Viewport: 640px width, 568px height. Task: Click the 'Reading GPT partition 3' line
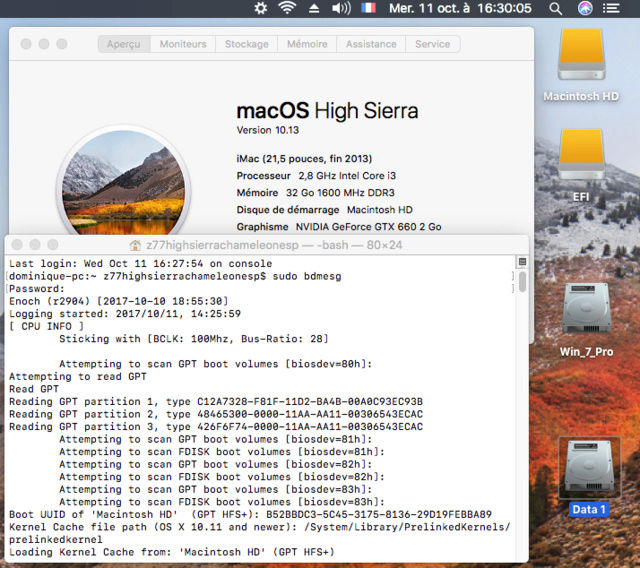click(x=216, y=426)
